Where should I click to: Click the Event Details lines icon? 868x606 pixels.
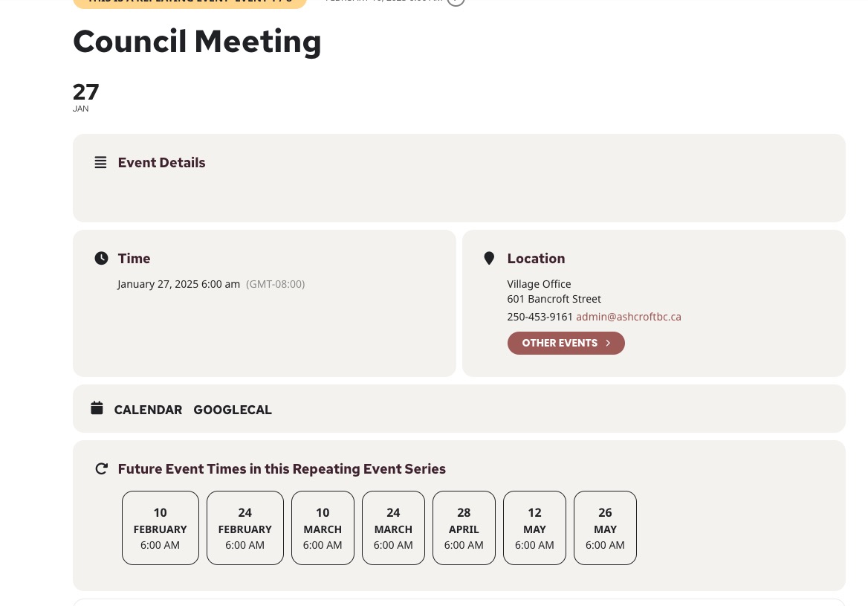(100, 162)
